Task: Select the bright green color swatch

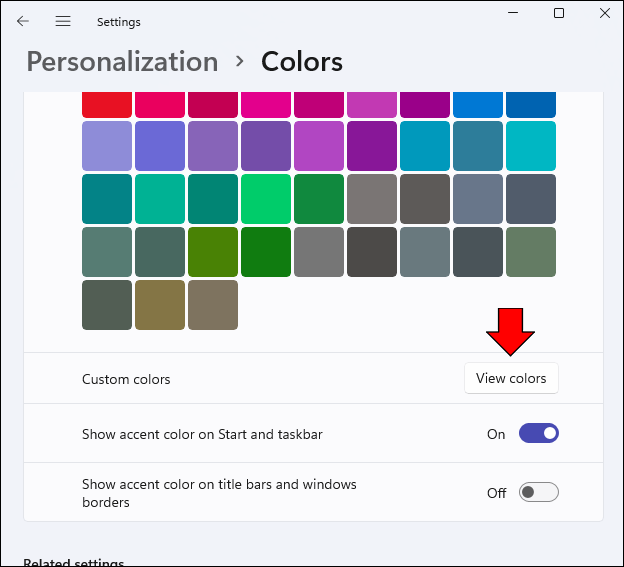Action: click(x=266, y=198)
